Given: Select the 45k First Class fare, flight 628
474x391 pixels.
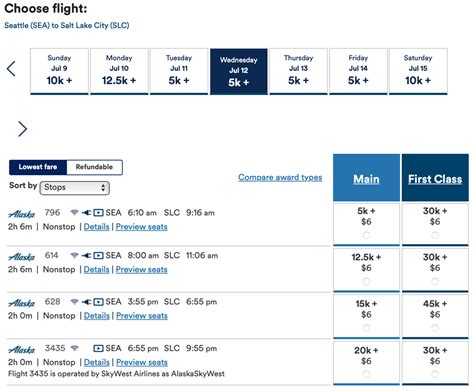Looking at the screenshot, I should pos(435,328).
